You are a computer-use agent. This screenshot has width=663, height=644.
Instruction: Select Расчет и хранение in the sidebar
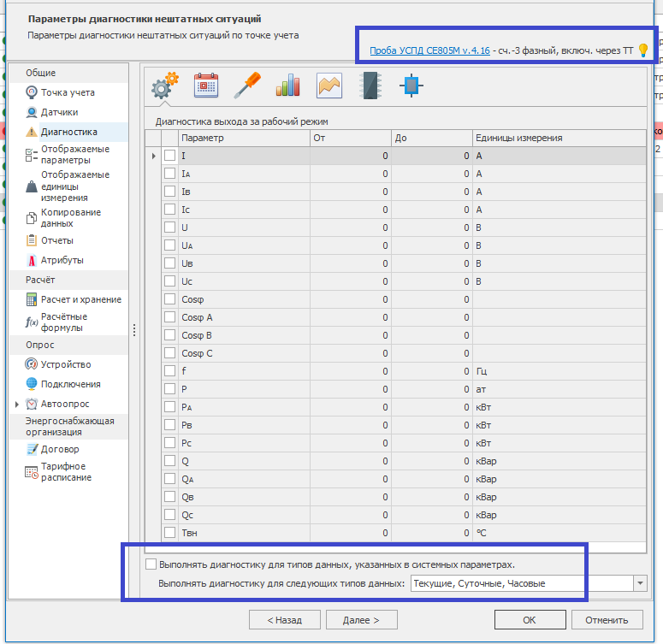pyautogui.click(x=80, y=299)
